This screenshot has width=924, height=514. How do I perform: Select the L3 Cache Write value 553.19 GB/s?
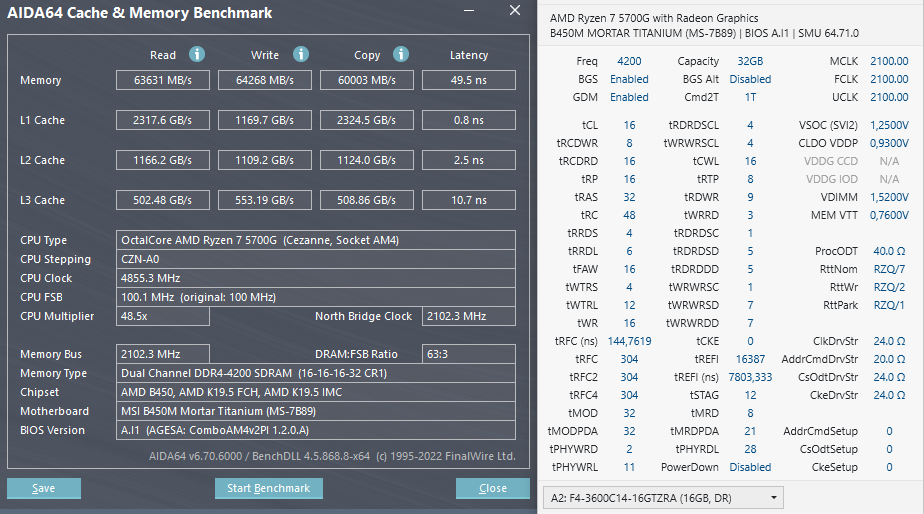265,200
